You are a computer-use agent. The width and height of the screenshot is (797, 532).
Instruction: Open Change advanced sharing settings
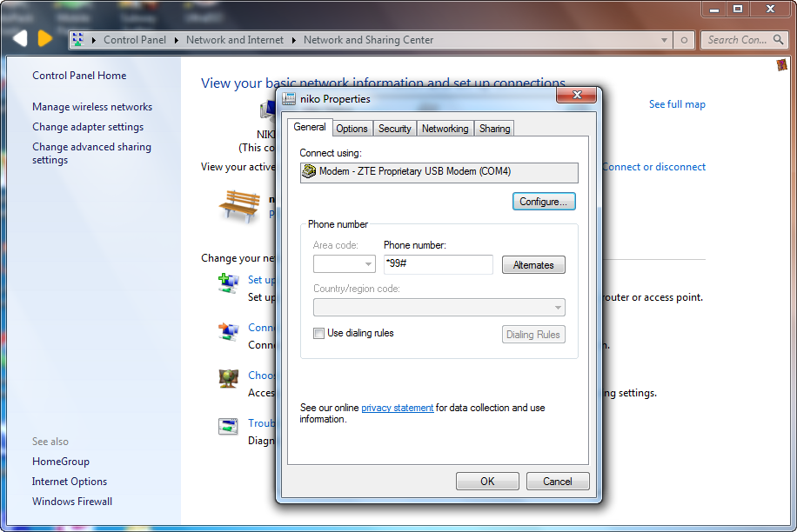click(91, 153)
